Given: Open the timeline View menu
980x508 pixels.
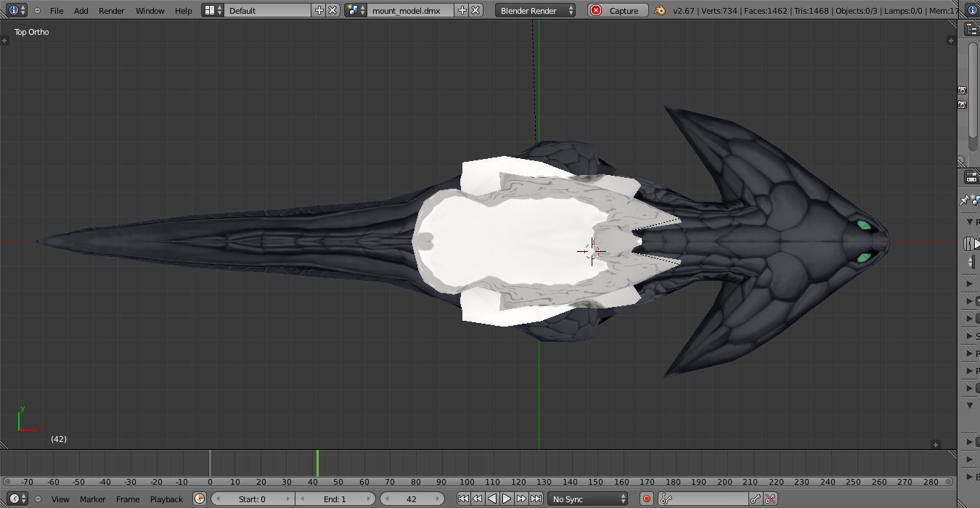Looking at the screenshot, I should pyautogui.click(x=60, y=499).
